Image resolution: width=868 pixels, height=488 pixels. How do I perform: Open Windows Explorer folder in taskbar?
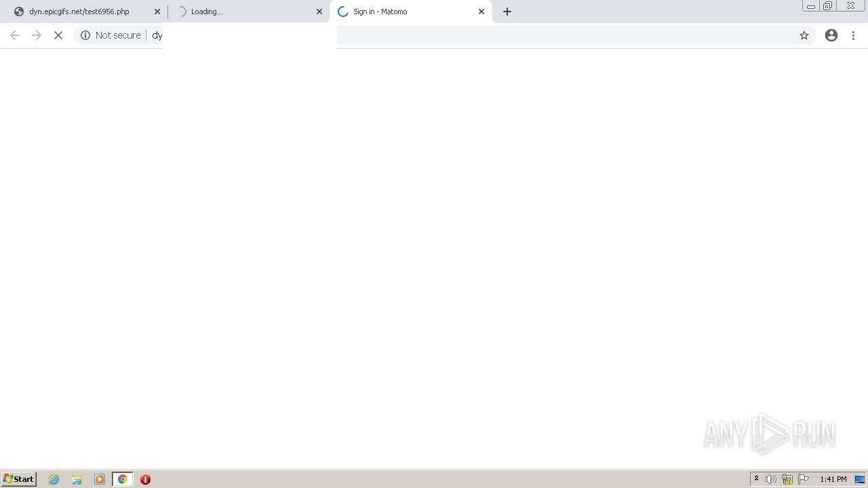tap(77, 479)
